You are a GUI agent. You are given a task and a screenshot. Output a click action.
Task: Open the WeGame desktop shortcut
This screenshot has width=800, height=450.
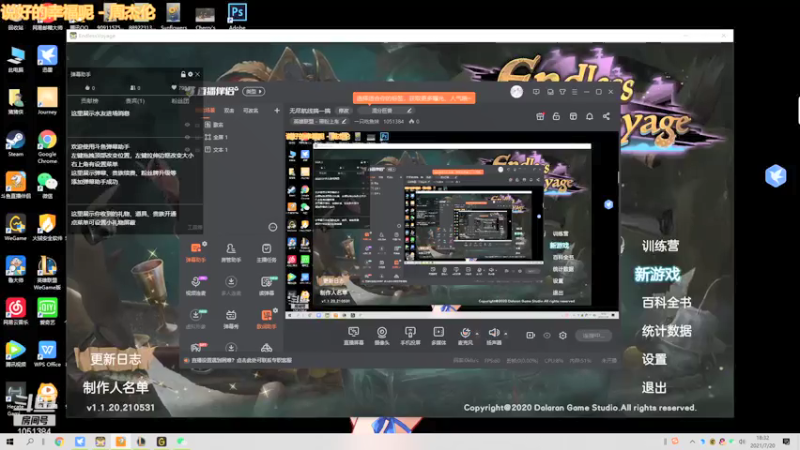[16, 228]
